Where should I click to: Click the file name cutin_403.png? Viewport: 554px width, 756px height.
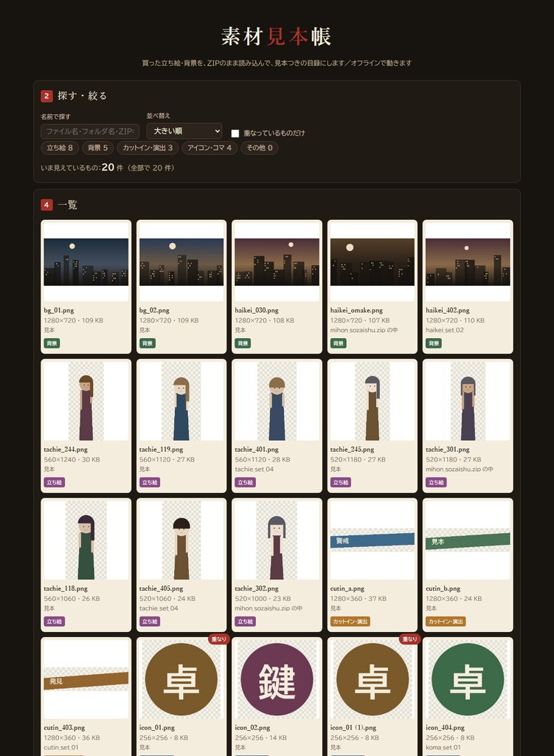[x=64, y=727]
